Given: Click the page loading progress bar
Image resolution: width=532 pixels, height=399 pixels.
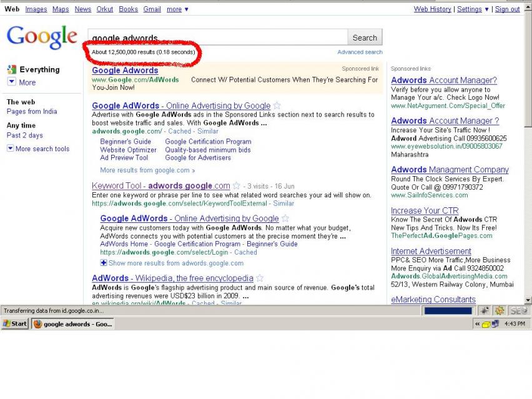Looking at the screenshot, I should (448, 310).
